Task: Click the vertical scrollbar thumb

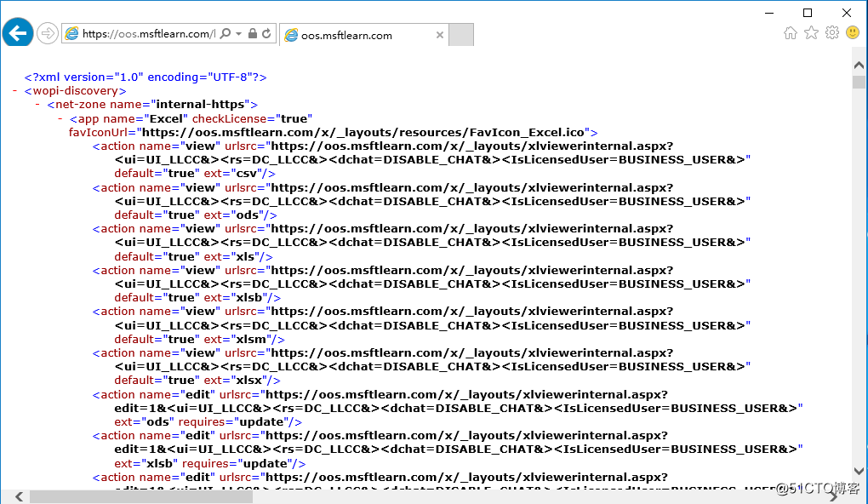Action: (x=859, y=82)
